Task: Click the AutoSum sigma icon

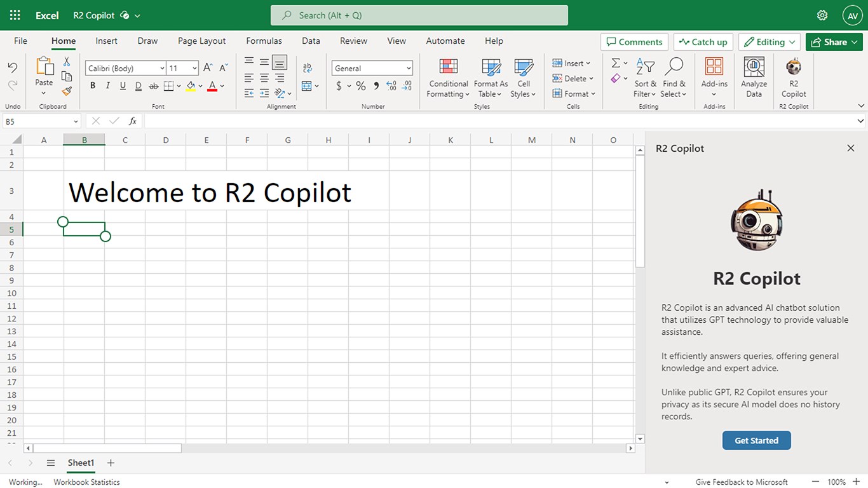Action: pos(615,63)
